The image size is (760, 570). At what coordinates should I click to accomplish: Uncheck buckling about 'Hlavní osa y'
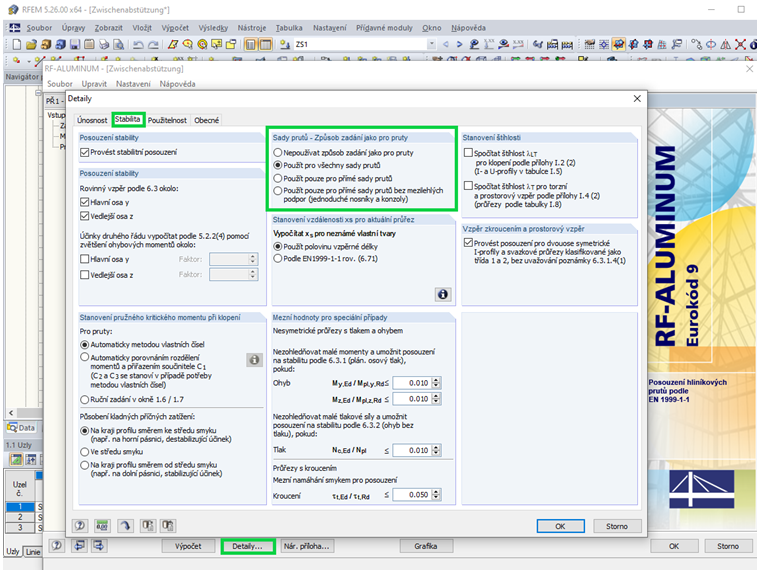coord(84,202)
